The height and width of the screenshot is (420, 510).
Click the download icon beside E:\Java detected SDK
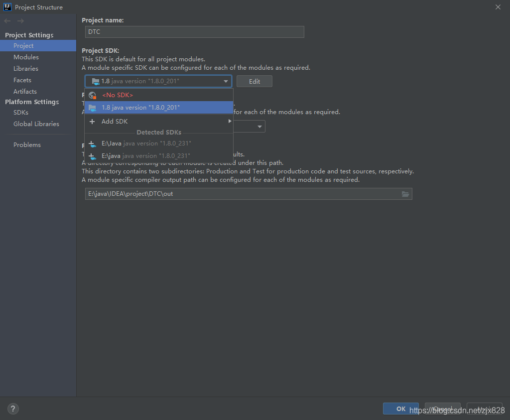tap(92, 144)
